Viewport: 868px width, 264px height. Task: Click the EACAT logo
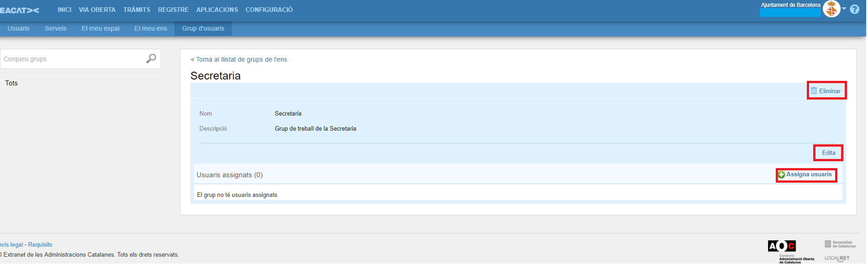[20, 10]
